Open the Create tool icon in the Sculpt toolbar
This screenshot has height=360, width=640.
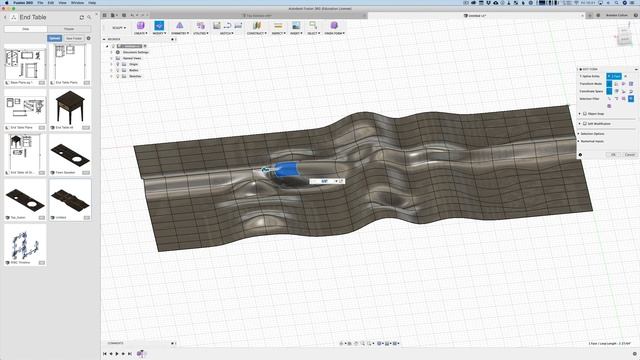point(140,26)
